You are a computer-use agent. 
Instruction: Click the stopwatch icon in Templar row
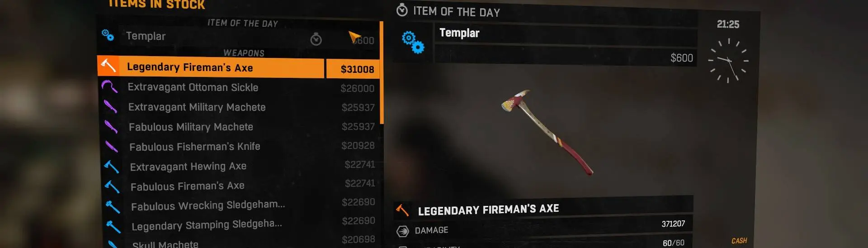point(316,39)
